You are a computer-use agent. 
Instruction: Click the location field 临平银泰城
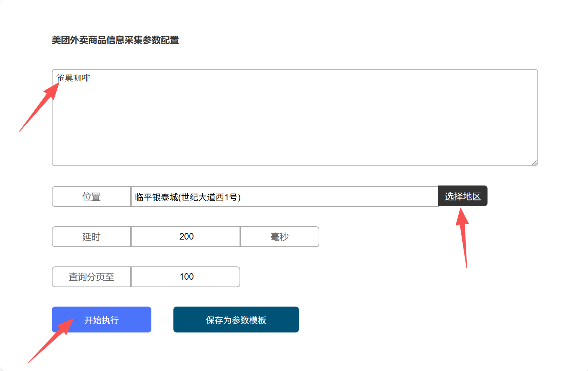[285, 197]
